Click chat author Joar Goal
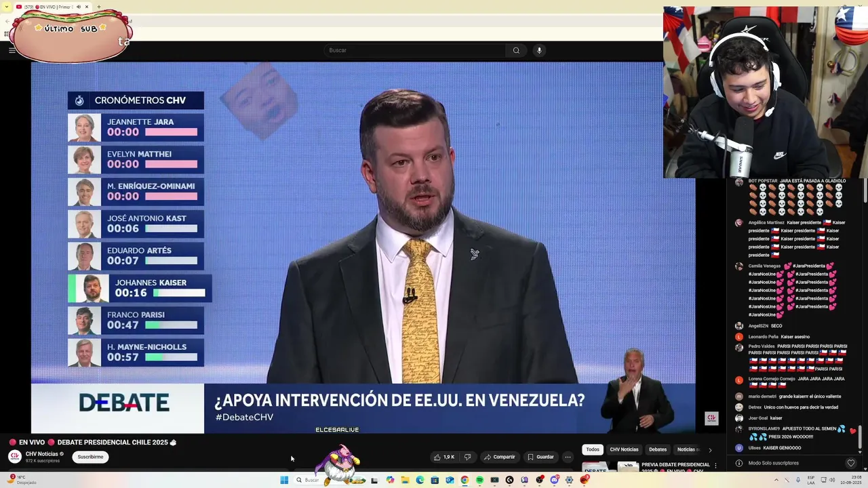Viewport: 868px width, 488px height. point(758,418)
